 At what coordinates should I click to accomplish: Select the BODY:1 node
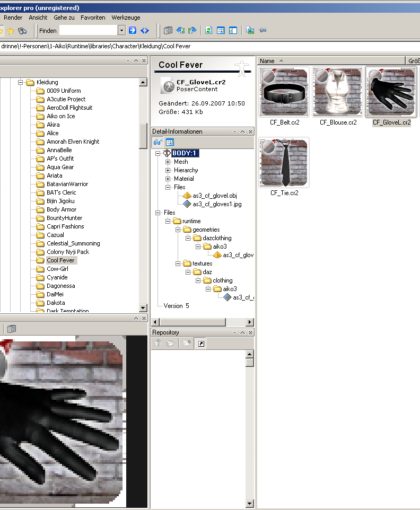pos(185,153)
